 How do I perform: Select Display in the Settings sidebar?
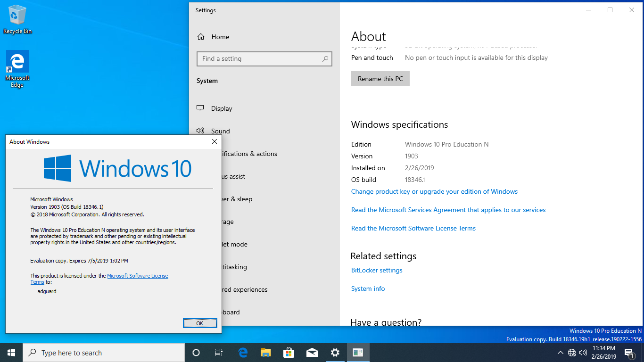pos(222,108)
